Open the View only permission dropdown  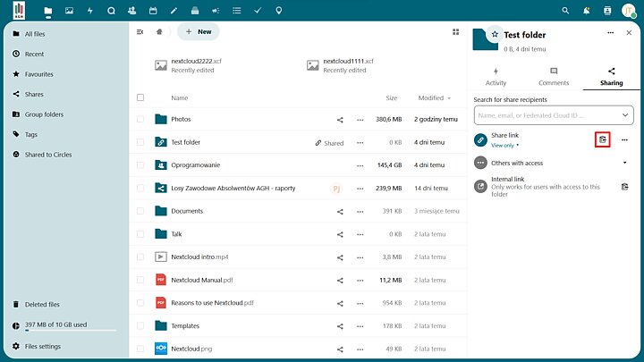click(x=505, y=145)
